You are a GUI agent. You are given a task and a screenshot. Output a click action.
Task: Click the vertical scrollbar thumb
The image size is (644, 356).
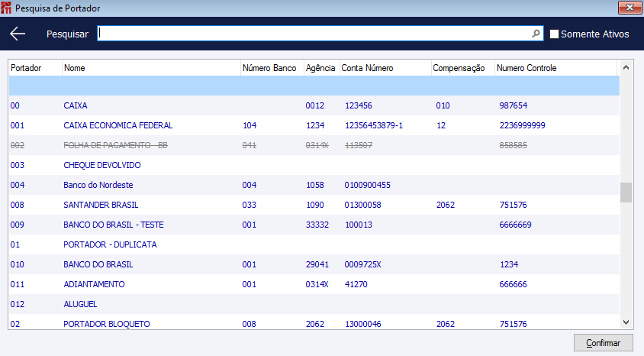click(626, 193)
